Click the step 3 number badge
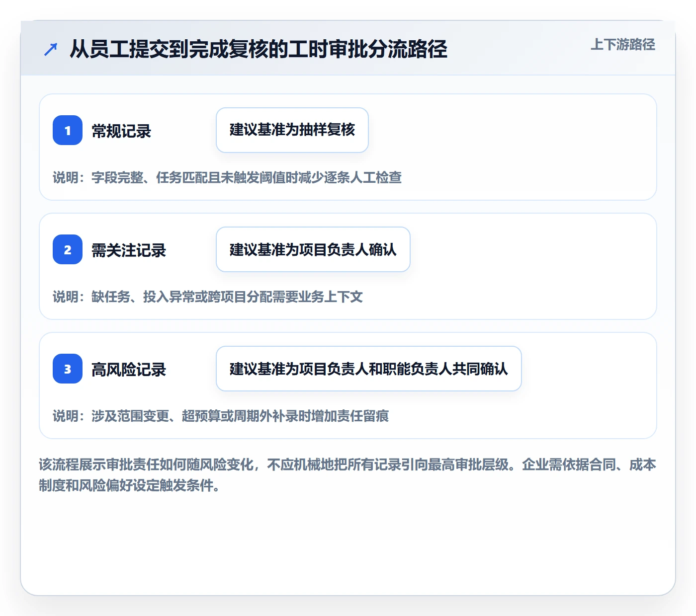Image resolution: width=696 pixels, height=616 pixels. pos(68,369)
